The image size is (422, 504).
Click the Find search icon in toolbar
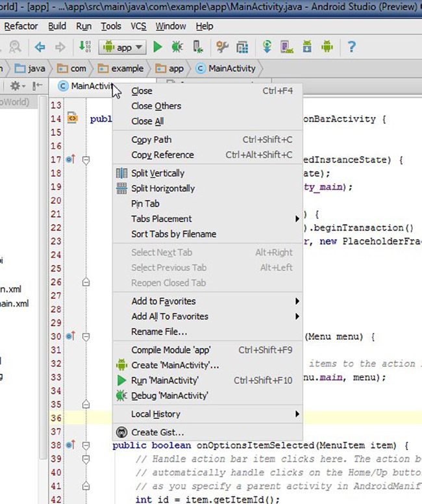point(15,47)
